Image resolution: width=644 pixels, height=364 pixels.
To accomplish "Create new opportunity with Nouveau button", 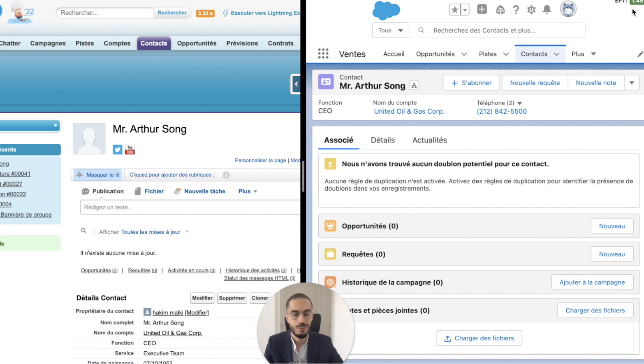I will click(612, 226).
